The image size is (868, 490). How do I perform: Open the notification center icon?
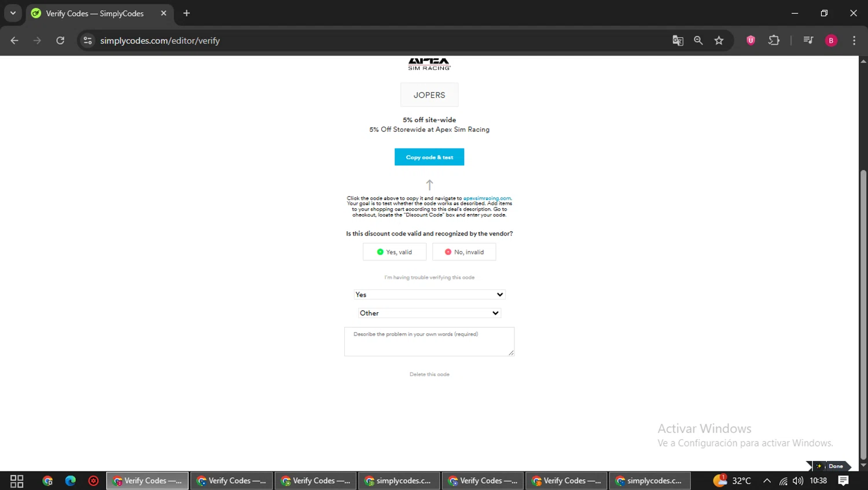(844, 481)
